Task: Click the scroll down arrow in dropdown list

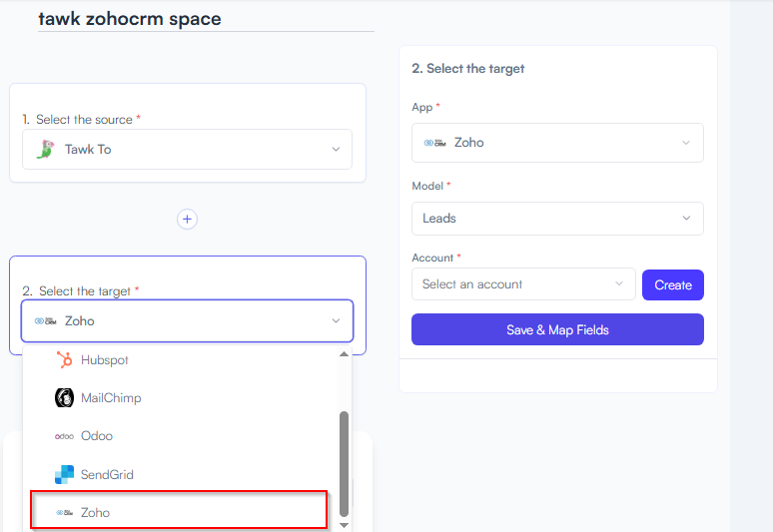Action: (x=345, y=525)
